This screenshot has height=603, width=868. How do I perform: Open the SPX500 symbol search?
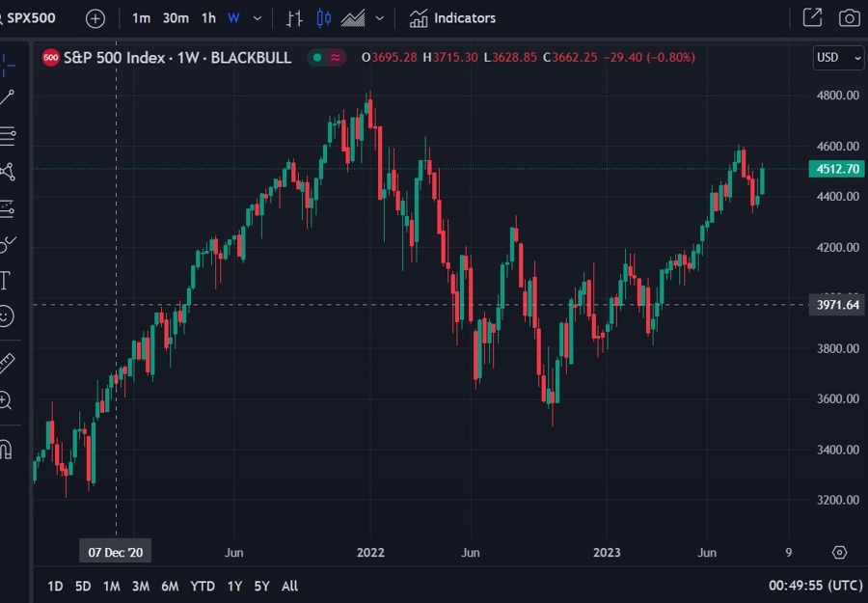point(28,18)
